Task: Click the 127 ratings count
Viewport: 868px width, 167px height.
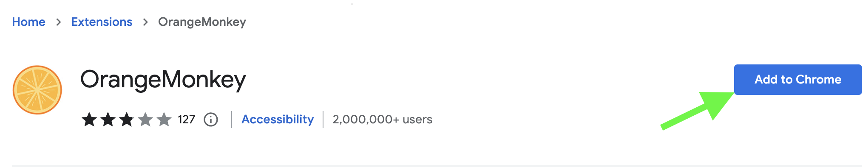Action: point(186,120)
